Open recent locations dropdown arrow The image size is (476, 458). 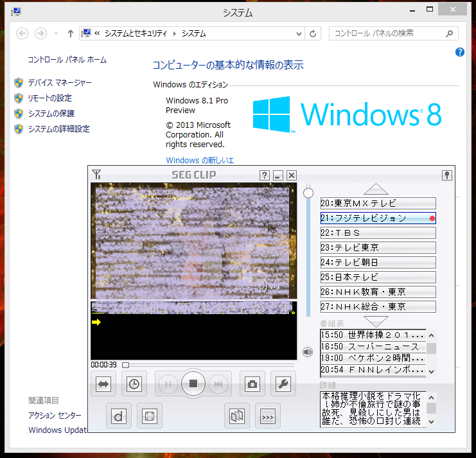coord(56,33)
